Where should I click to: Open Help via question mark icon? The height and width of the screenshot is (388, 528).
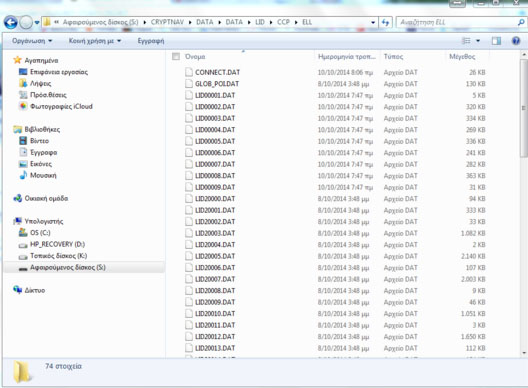pos(516,41)
